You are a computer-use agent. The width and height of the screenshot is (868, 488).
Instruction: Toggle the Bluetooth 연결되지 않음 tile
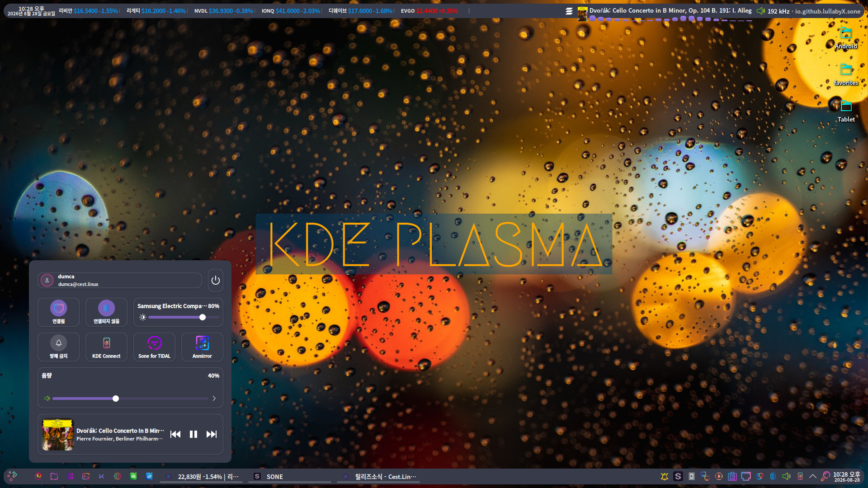pyautogui.click(x=106, y=312)
